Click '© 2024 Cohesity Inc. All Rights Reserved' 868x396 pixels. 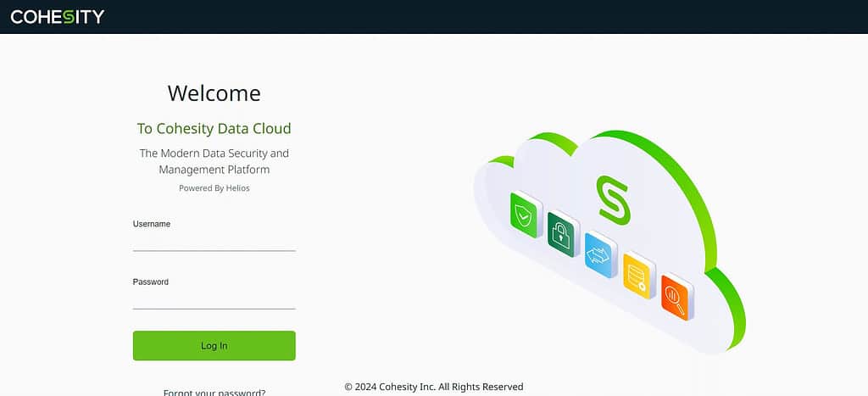tap(433, 387)
